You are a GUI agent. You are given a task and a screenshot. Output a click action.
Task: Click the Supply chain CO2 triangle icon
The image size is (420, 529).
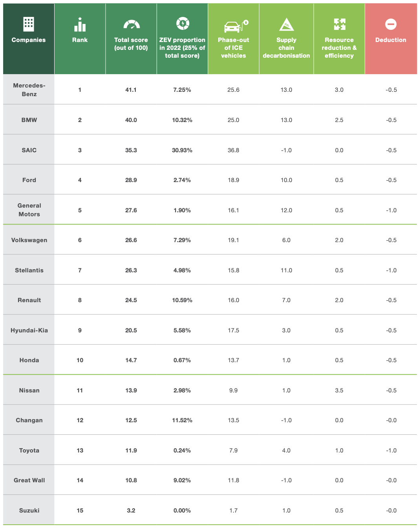tap(287, 25)
